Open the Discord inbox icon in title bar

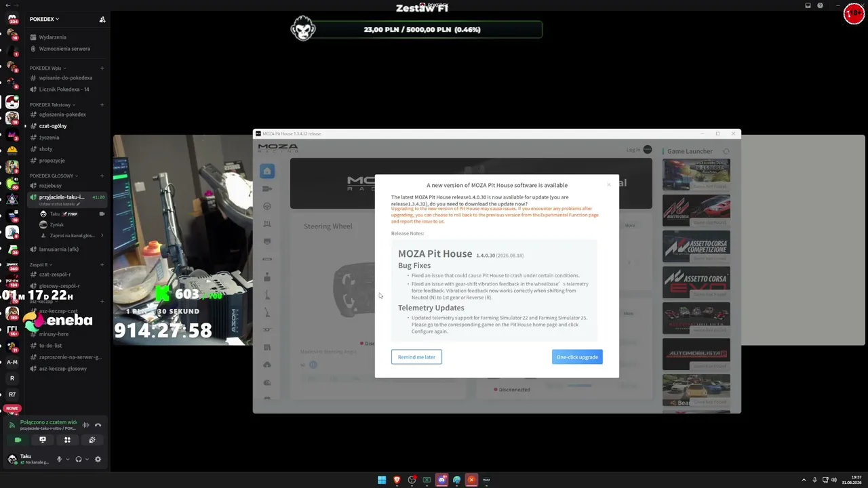(808, 5)
